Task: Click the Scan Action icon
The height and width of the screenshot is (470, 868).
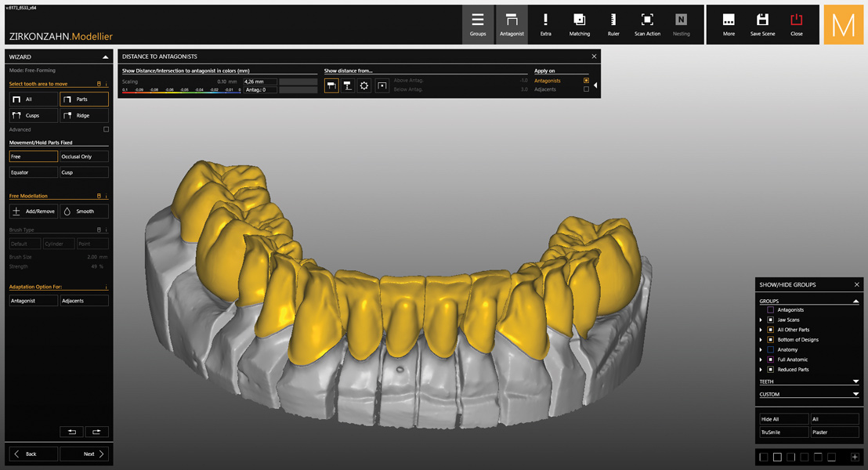Action: point(647,24)
